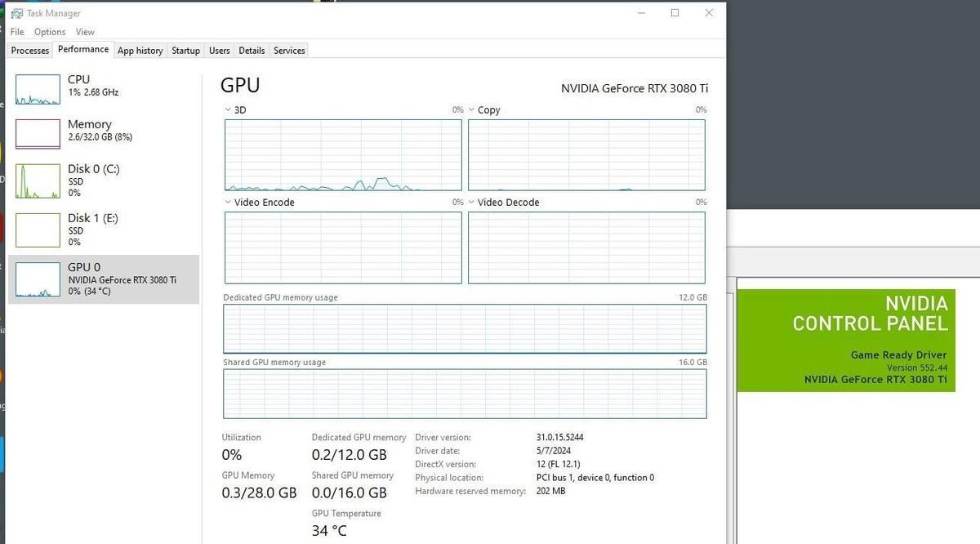Switch to the Processes tab

pos(30,51)
